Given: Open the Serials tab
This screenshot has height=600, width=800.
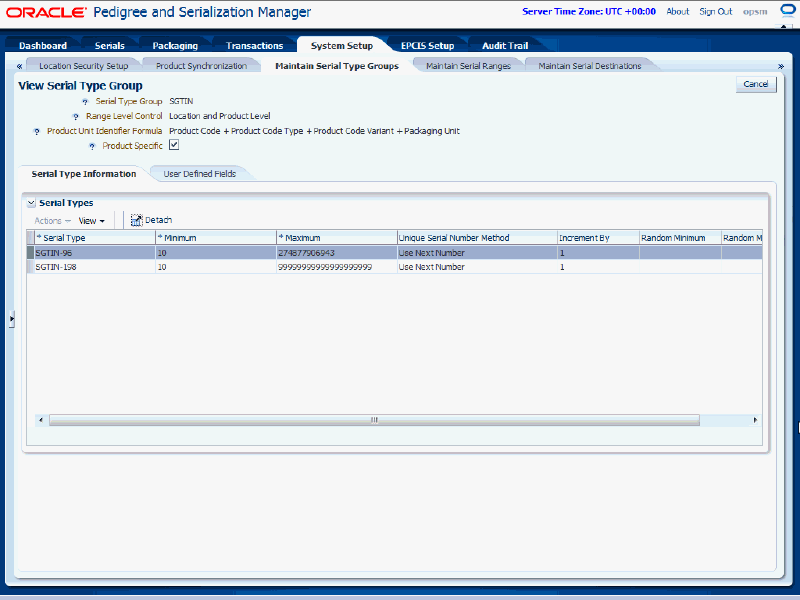Looking at the screenshot, I should [110, 46].
